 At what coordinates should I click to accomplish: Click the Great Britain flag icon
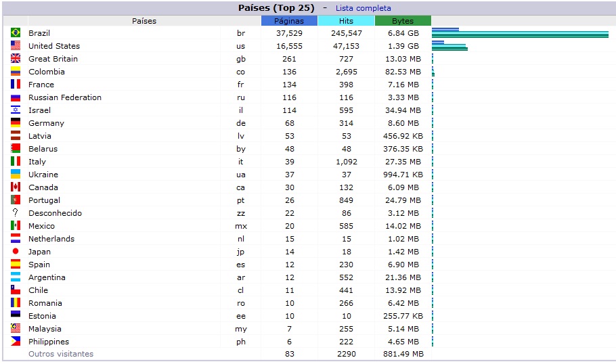pos(16,59)
